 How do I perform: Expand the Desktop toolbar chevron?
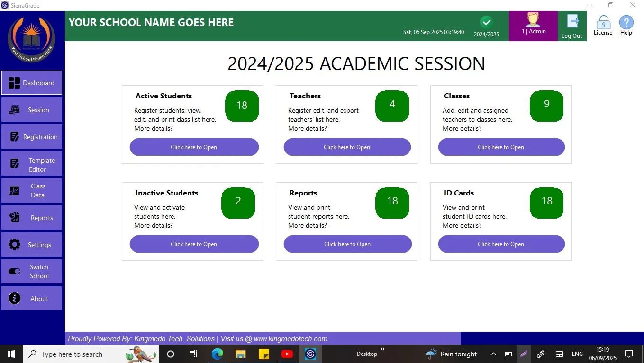383,350
